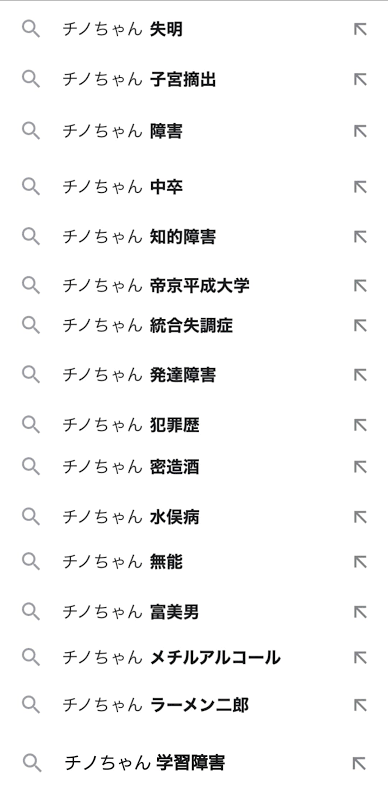Choose the チノちゃん ラーメン二郎 suggestion text
Image resolution: width=388 pixels, height=789 pixels.
click(x=156, y=705)
